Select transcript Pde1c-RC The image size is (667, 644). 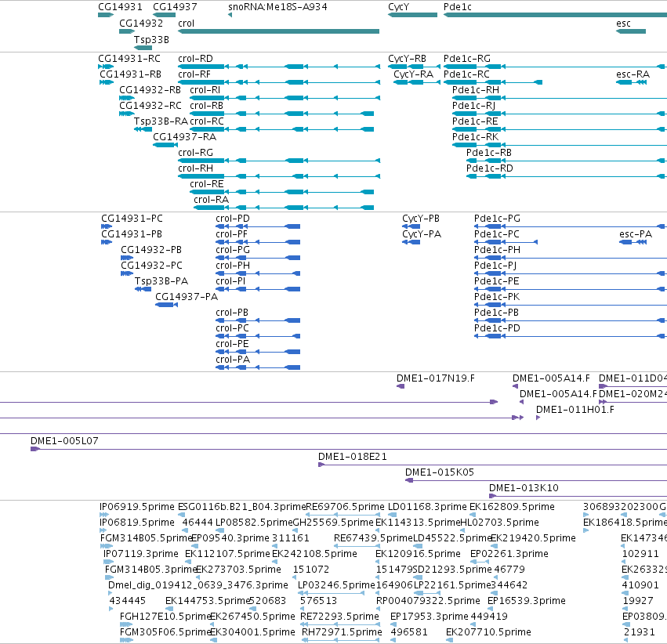coord(492,82)
